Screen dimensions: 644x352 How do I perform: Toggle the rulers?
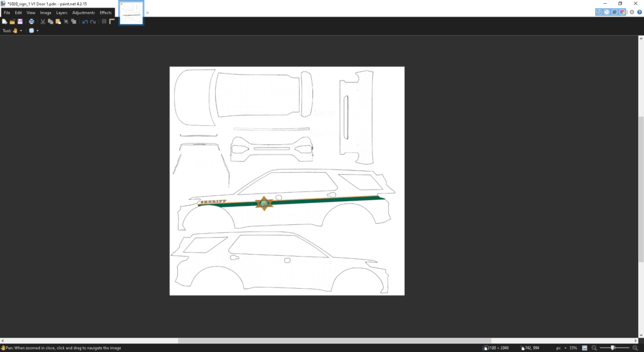coord(111,21)
